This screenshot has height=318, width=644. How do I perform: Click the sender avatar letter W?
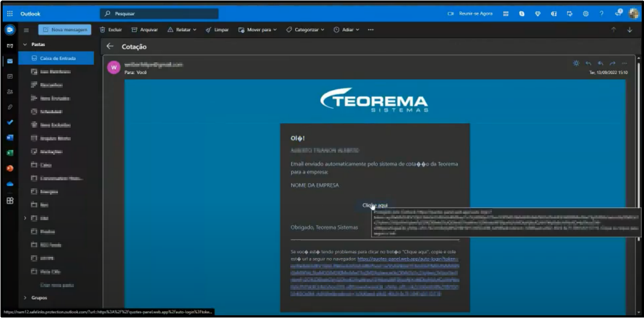tap(113, 68)
